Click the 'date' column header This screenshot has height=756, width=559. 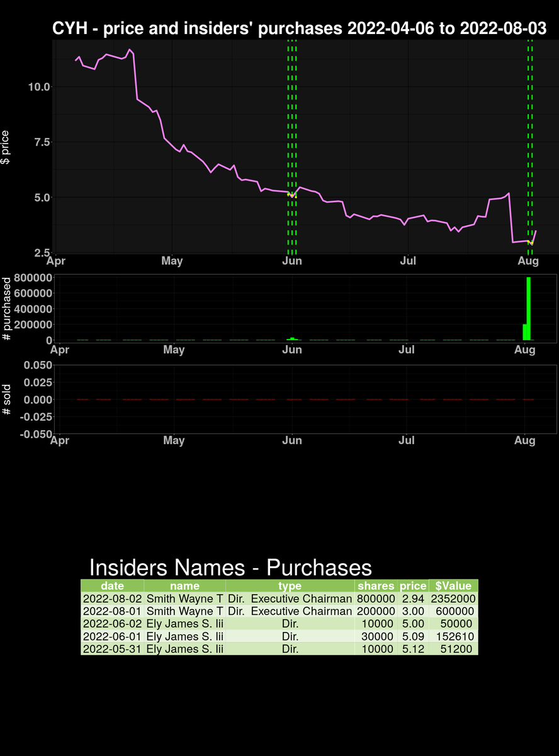coord(113,585)
